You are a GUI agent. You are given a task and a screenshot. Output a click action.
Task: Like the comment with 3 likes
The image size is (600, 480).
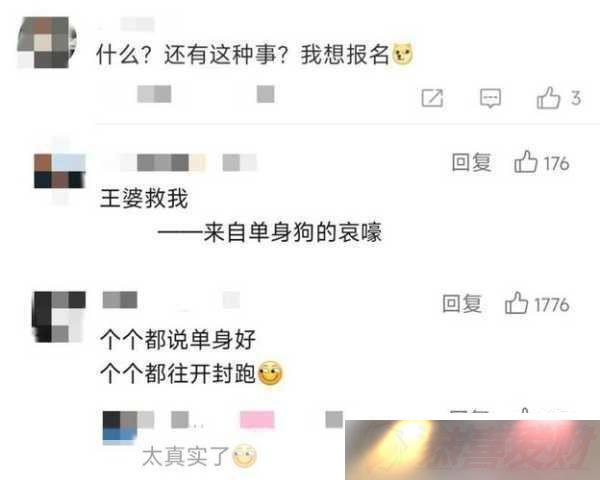(x=548, y=98)
